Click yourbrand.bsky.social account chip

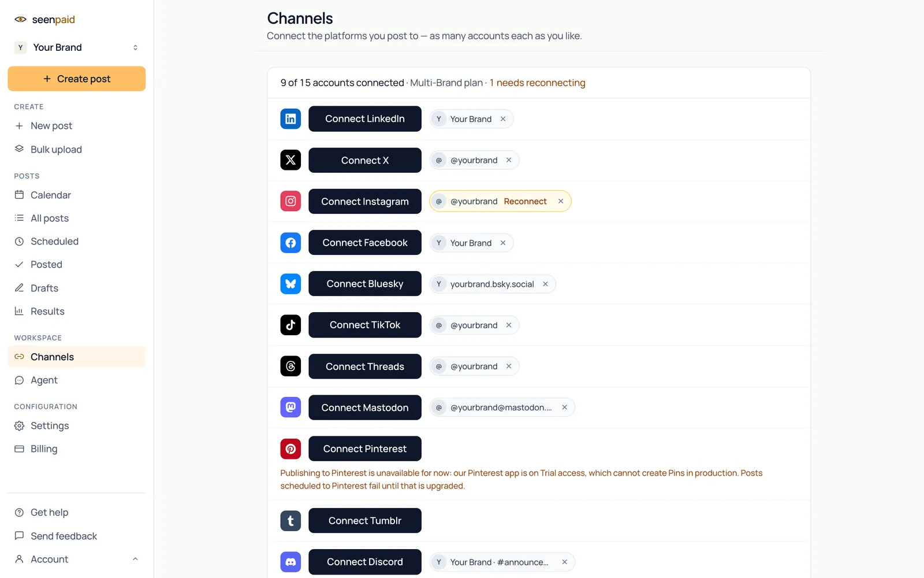tap(492, 284)
